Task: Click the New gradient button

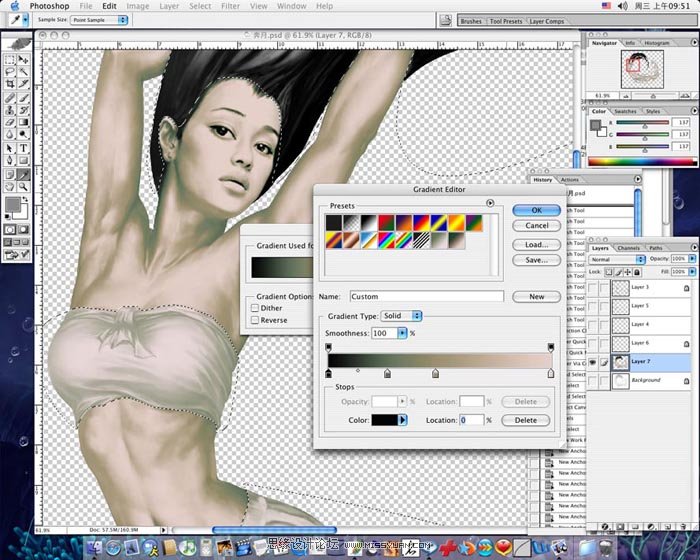Action: point(536,297)
